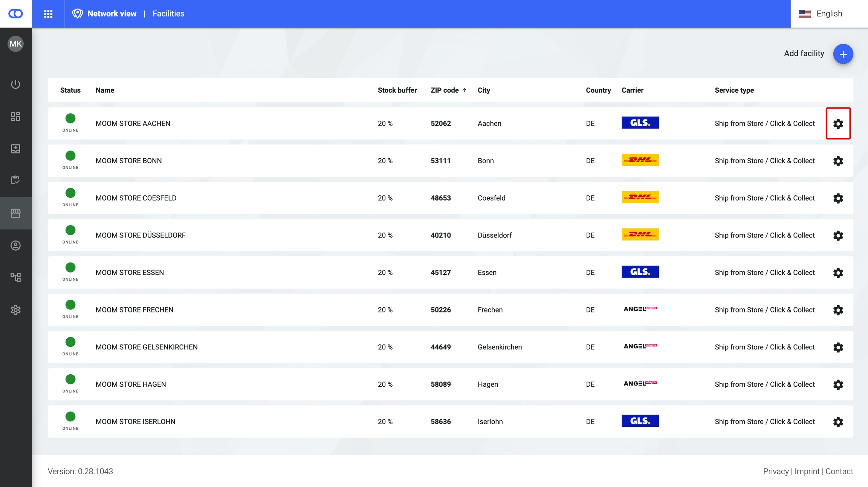Viewport: 868px width, 487px height.
Task: Click the Network view breadcrumb
Action: click(x=112, y=14)
